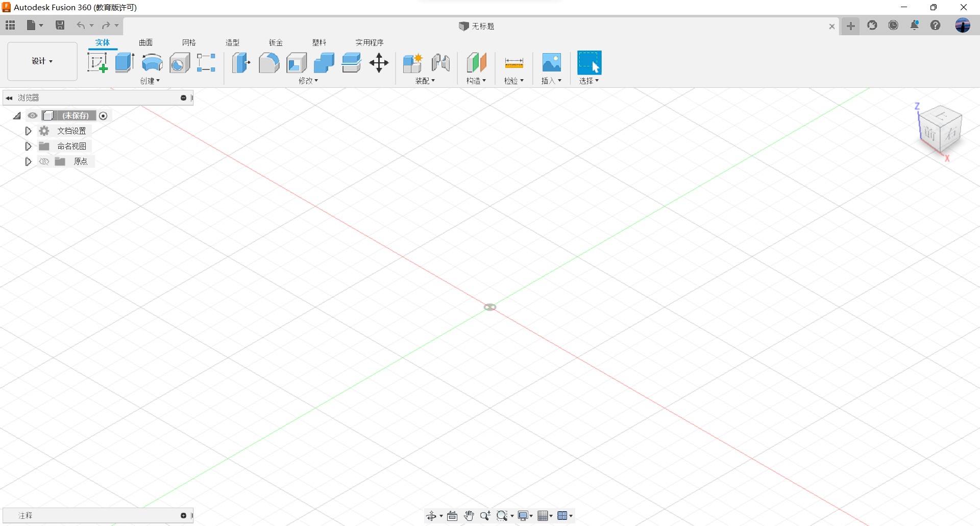Expand the 原点 tree node
This screenshot has height=526, width=980.
coord(28,162)
